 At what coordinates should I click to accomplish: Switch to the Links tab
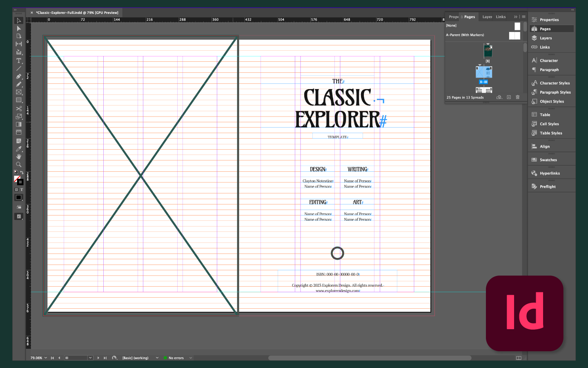[x=501, y=17]
